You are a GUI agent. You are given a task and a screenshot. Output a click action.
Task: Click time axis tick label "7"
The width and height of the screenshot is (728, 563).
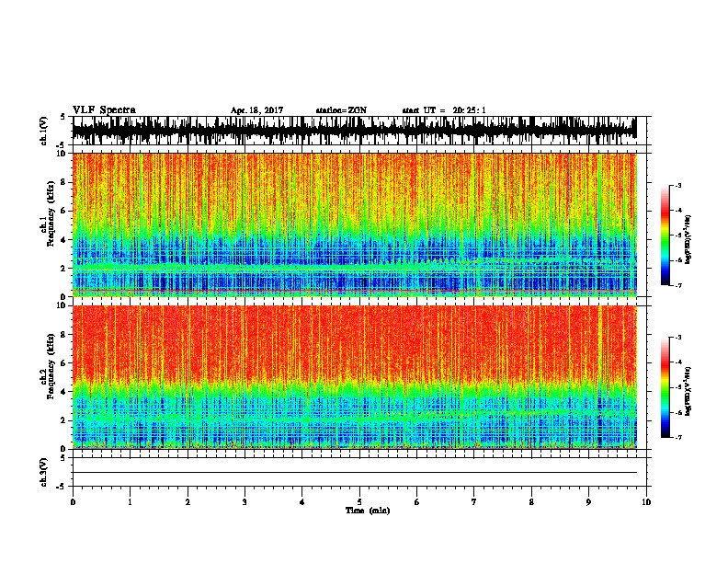(474, 501)
